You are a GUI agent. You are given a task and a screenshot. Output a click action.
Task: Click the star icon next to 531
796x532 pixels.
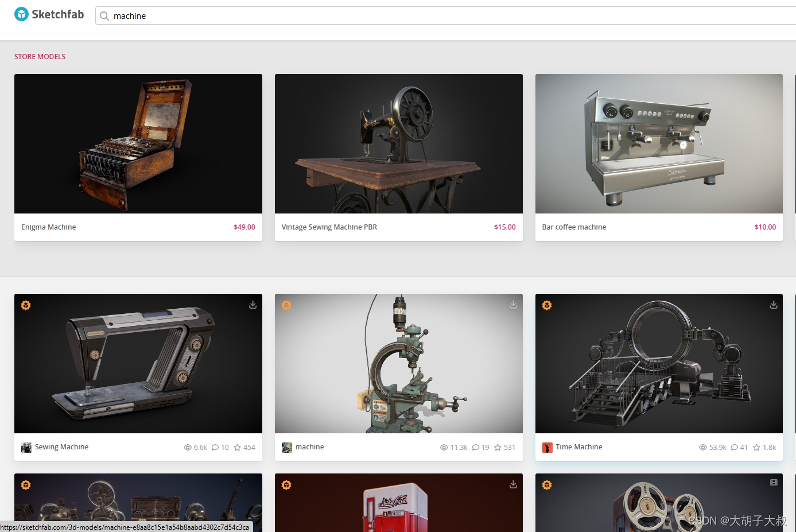pos(498,448)
